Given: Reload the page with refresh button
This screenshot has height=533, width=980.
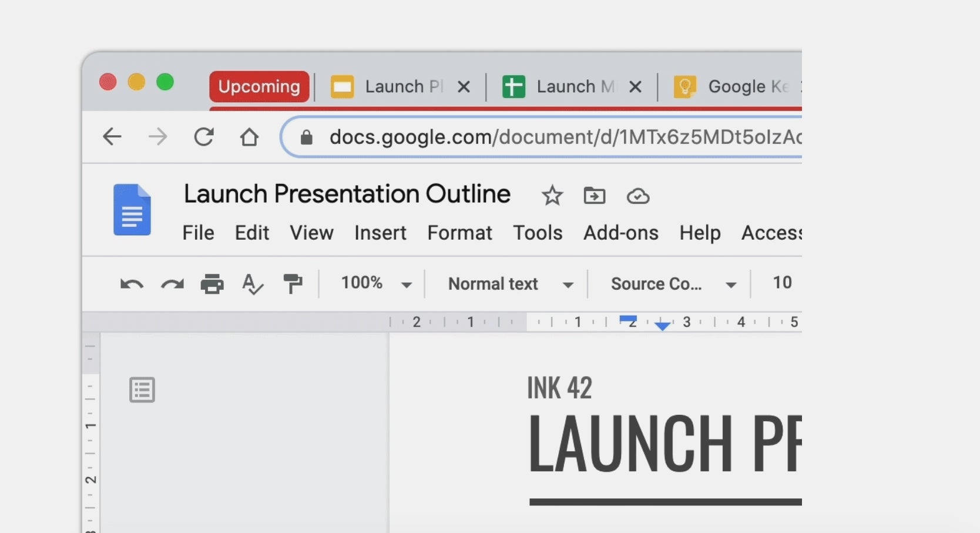Looking at the screenshot, I should 204,137.
